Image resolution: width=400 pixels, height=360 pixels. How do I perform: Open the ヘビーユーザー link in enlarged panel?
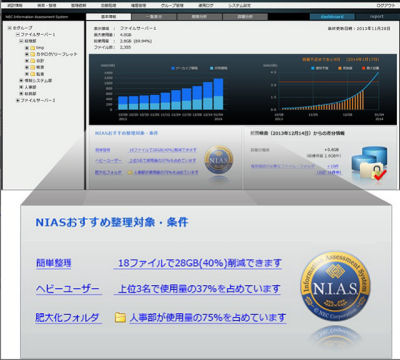tap(68, 289)
